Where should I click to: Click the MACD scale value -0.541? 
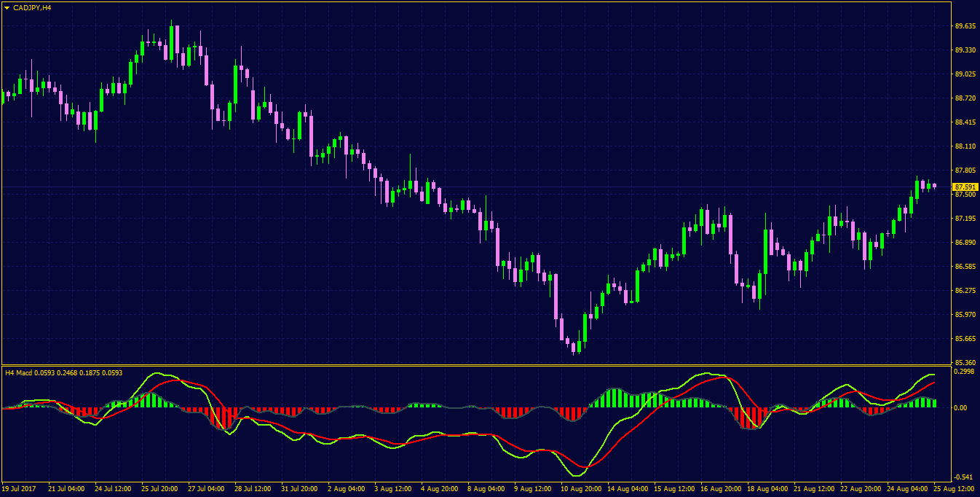coord(965,477)
